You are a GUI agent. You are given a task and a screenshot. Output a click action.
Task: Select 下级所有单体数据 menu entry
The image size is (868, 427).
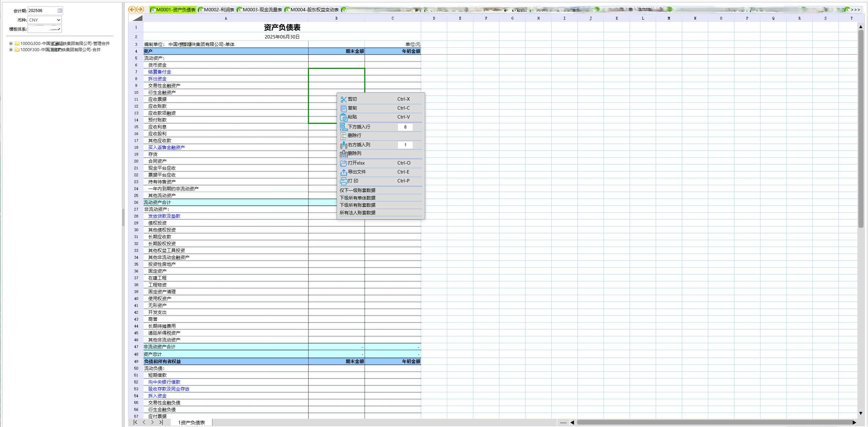point(358,198)
